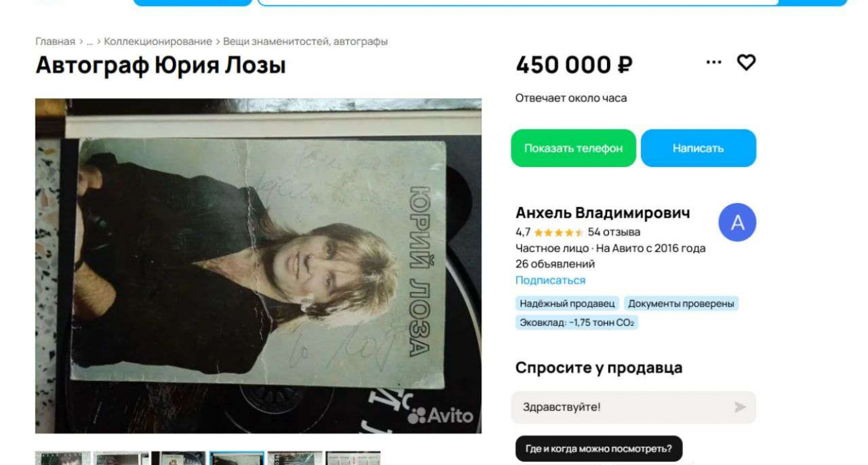868x465 pixels.
Task: Open Вещи знаменитостей, автографы breadcrumb
Action: [x=305, y=42]
